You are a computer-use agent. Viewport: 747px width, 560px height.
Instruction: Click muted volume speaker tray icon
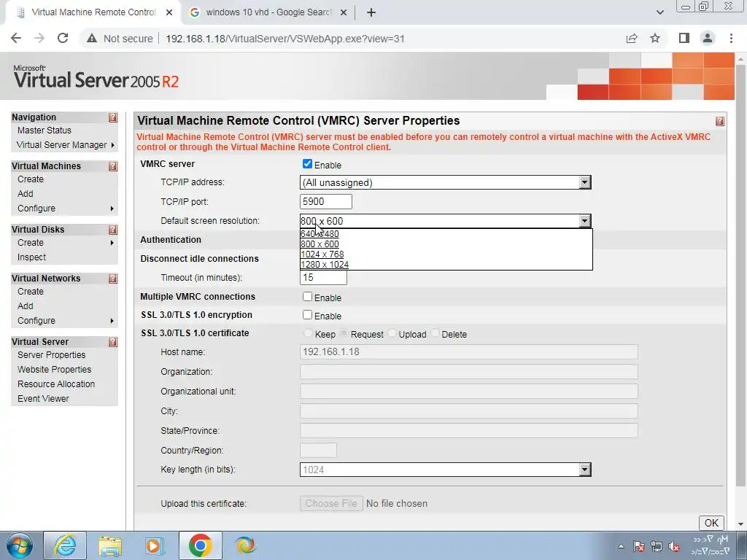pos(673,547)
